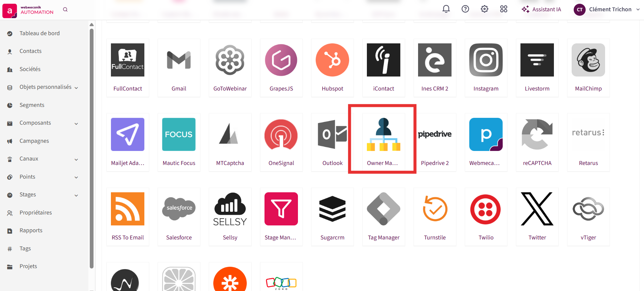644x291 pixels.
Task: Open the Instagram integration icon
Action: click(486, 60)
